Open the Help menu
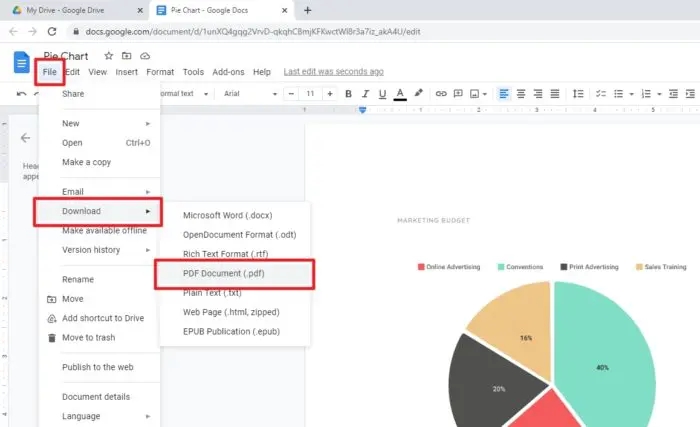Image resolution: width=700 pixels, height=427 pixels. 262,72
